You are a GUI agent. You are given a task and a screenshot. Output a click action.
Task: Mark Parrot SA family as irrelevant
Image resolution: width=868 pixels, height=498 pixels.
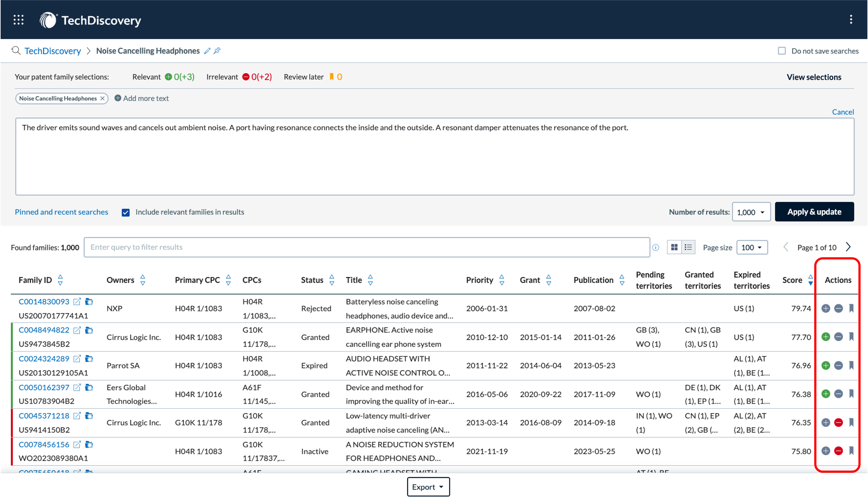pyautogui.click(x=838, y=366)
